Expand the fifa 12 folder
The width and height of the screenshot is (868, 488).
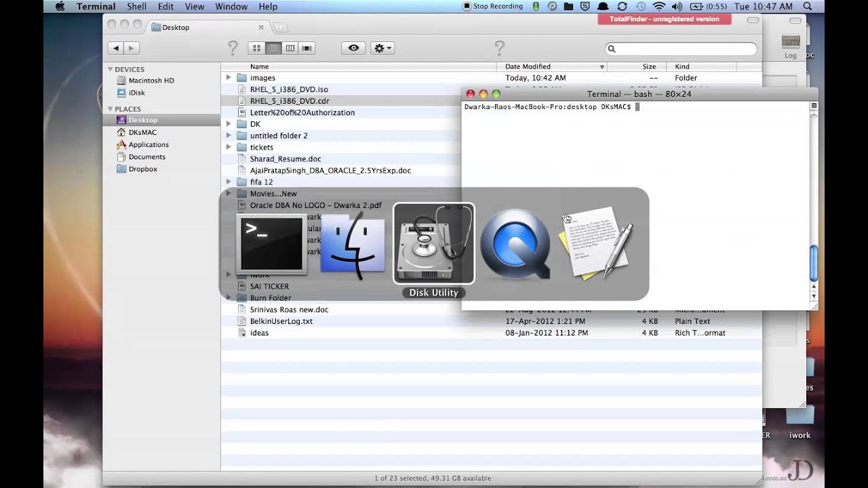pos(229,182)
